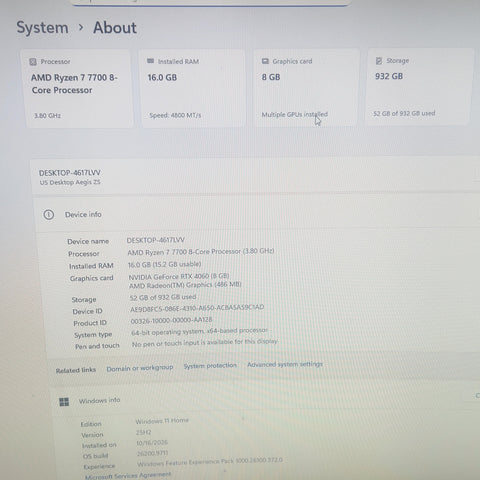Click 'US Desktop Aegis ZS' model text

[x=70, y=182]
